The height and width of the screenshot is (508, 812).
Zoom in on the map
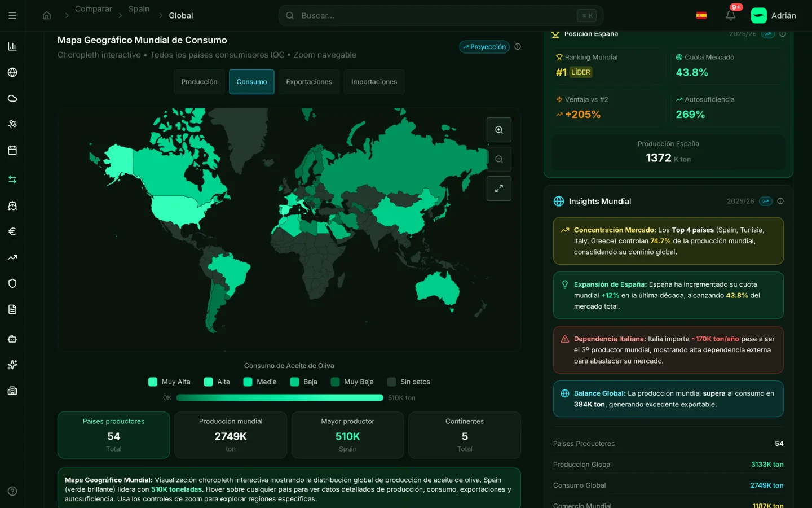(499, 130)
